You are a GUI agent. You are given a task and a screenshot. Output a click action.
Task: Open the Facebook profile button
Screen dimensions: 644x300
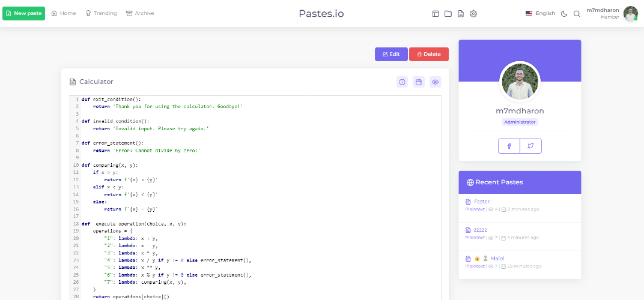(509, 146)
